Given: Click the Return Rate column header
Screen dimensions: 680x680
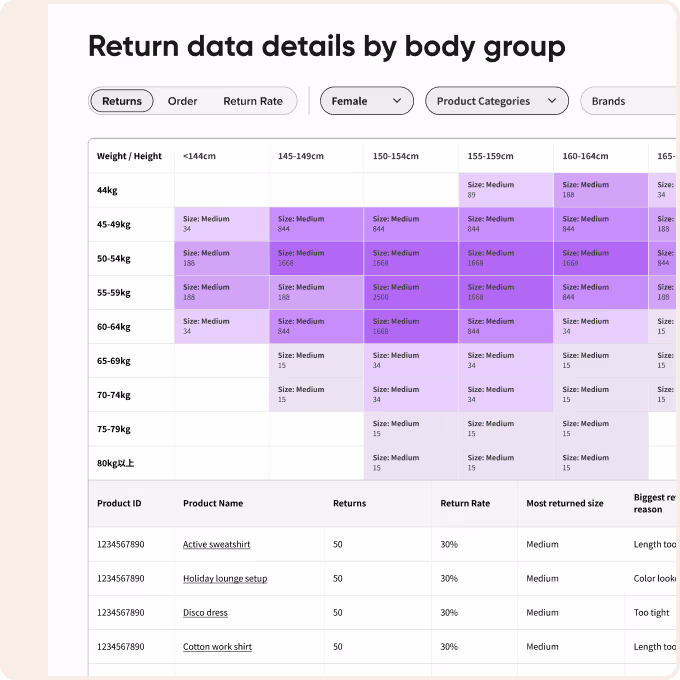Looking at the screenshot, I should 465,503.
